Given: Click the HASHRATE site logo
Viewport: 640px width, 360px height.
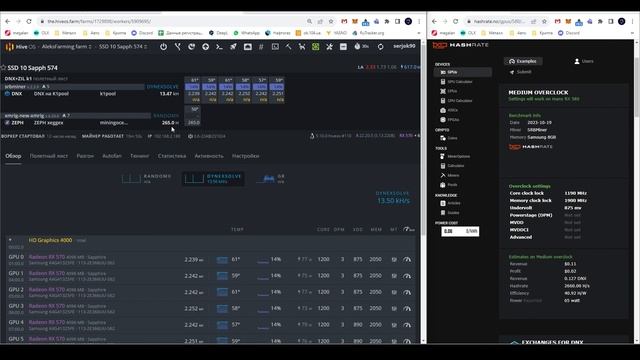Looking at the screenshot, I should click(460, 45).
